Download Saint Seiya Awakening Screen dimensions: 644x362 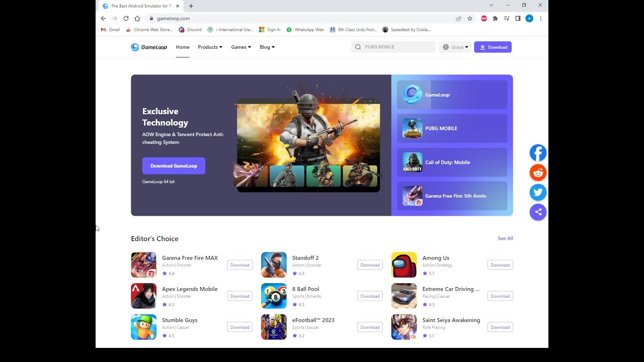[500, 327]
